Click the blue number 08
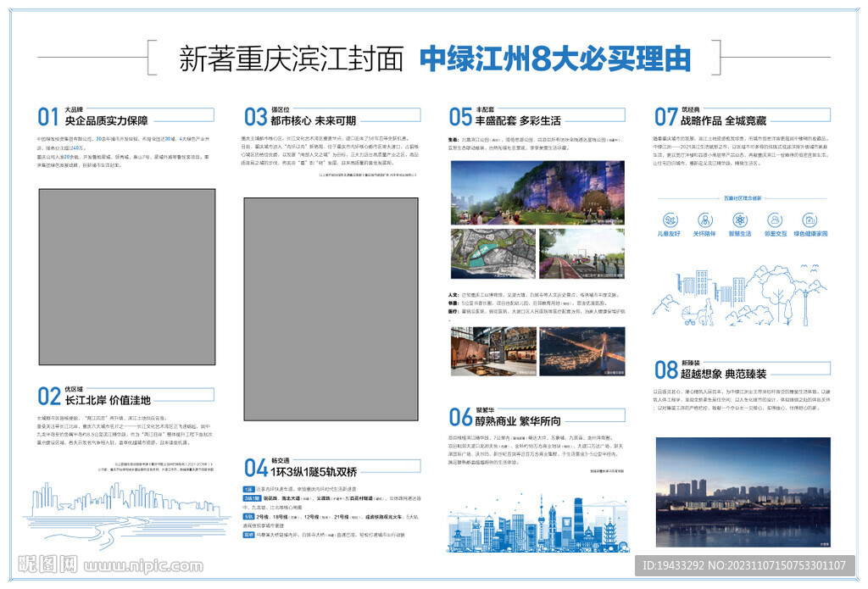Viewport: 868px width, 589px height. (665, 370)
